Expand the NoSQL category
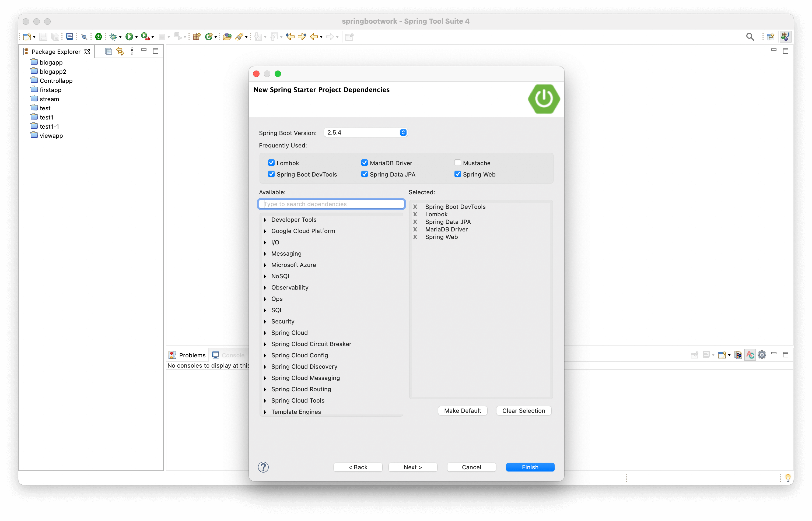The width and height of the screenshot is (812, 521). pyautogui.click(x=265, y=276)
